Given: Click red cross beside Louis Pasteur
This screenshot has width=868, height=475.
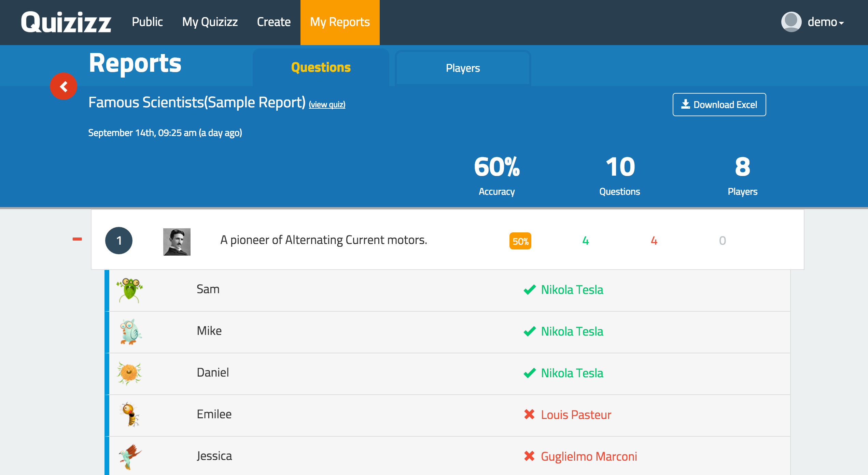Looking at the screenshot, I should 529,415.
